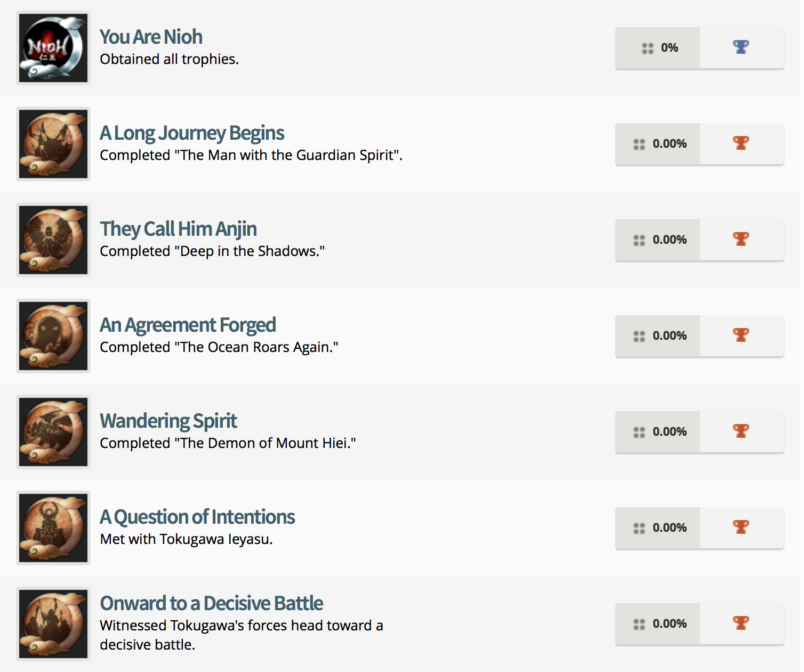
Task: Click the bronze trophy icon for Onward to a Decisive Battle
Action: 741,623
